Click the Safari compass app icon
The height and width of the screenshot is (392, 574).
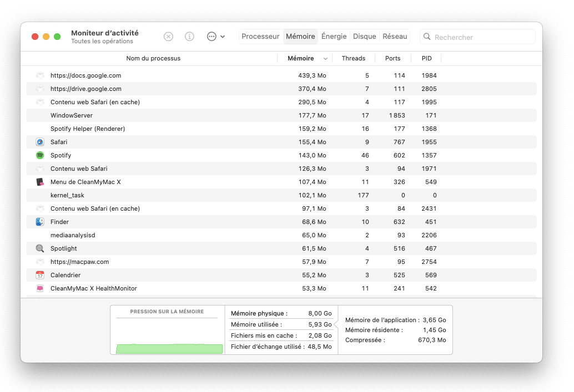[x=40, y=142]
